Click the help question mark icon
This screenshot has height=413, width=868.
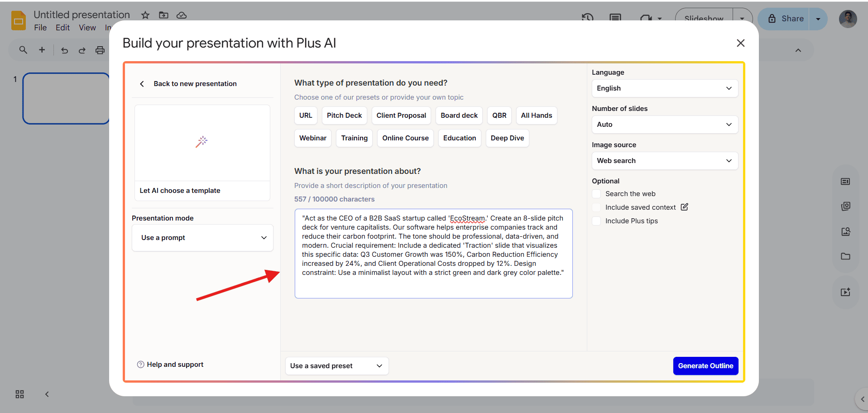coord(140,365)
